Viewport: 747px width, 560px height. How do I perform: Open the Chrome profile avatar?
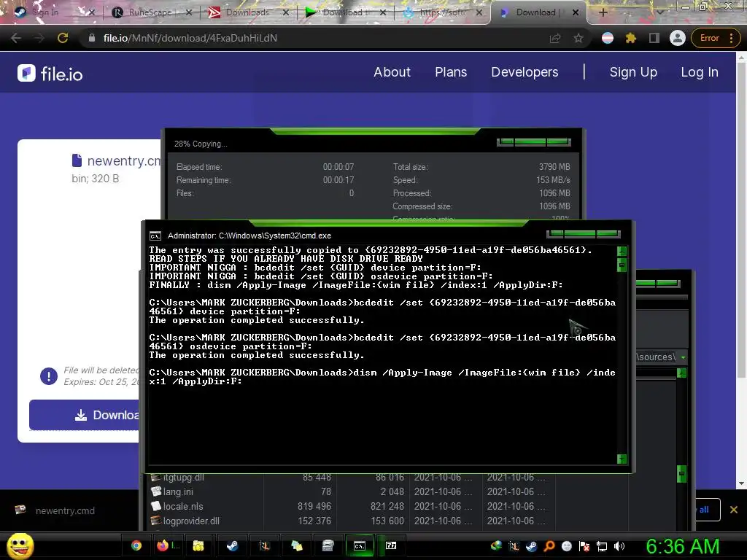coord(677,38)
